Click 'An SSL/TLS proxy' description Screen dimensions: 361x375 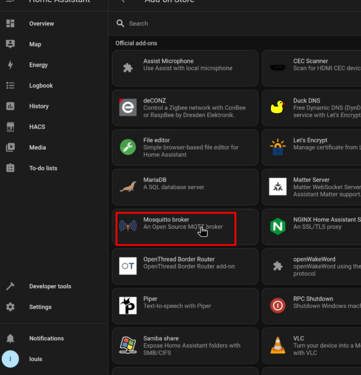tap(317, 227)
